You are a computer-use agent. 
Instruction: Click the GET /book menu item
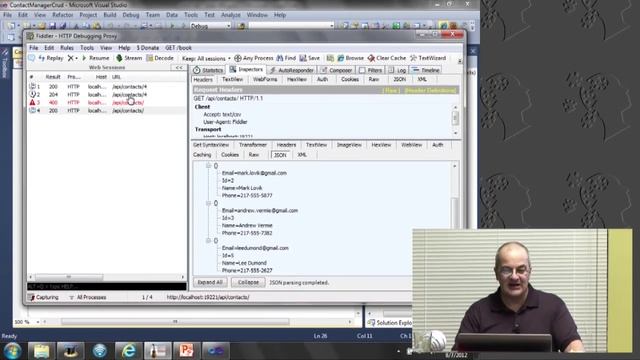[178, 48]
